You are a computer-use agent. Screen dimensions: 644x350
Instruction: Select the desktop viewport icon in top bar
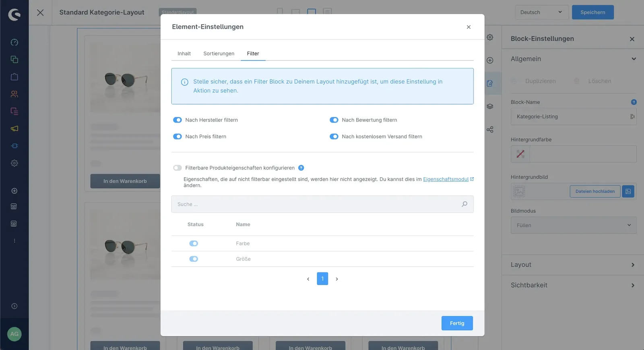(312, 12)
